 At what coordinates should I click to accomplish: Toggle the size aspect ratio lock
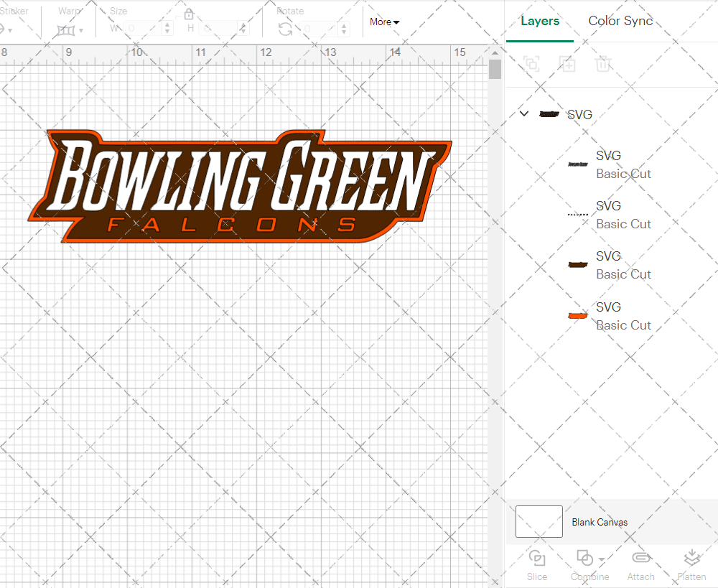pos(188,14)
